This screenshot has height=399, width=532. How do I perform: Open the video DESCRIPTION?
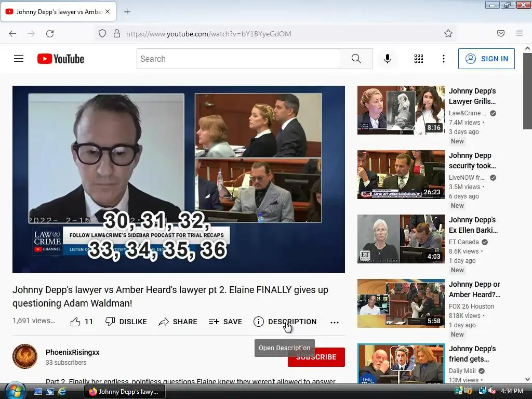285,322
